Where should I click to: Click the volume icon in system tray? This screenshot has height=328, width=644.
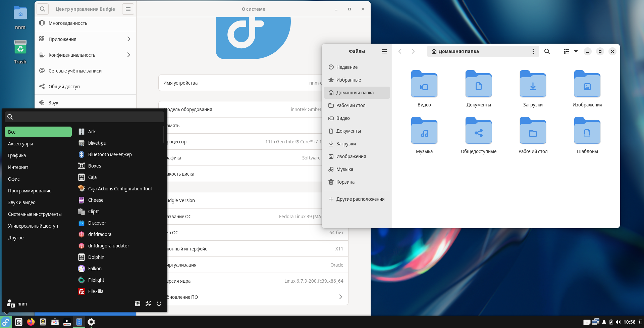coord(618,322)
